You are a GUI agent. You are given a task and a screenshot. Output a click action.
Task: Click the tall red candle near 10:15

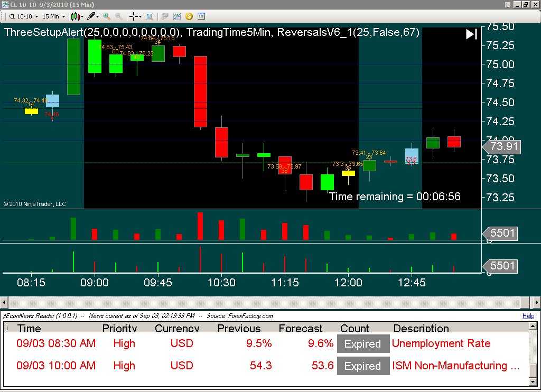point(200,92)
